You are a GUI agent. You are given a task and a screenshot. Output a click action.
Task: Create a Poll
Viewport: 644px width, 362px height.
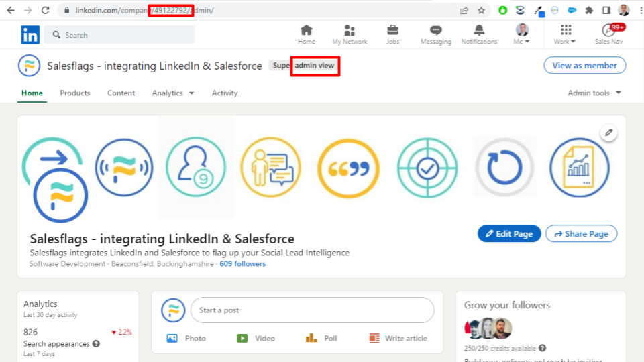(321, 338)
